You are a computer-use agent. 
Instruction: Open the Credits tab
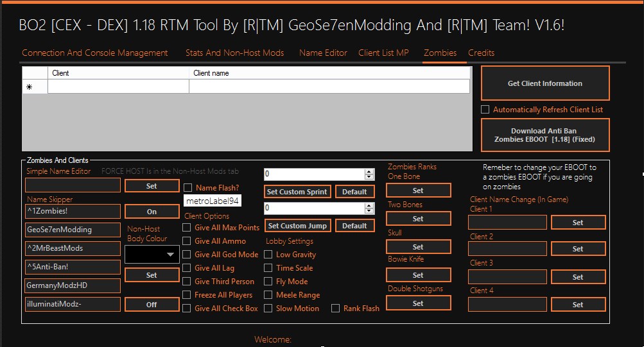(482, 53)
